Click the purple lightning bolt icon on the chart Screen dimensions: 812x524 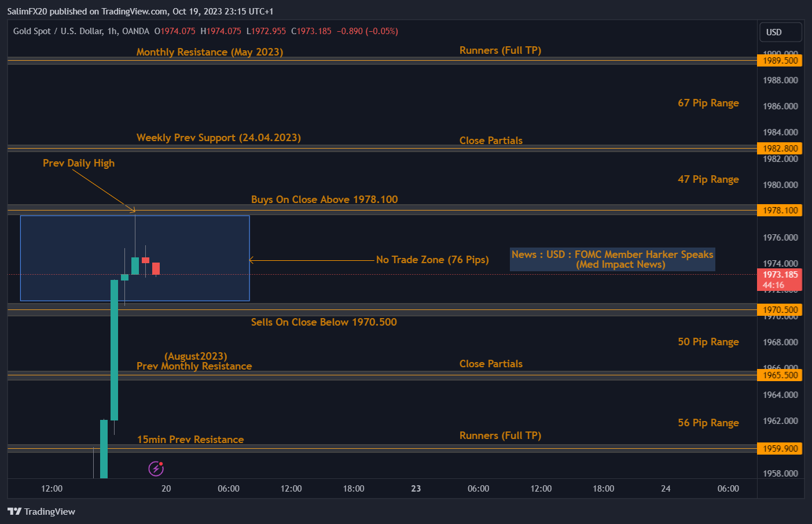click(155, 468)
